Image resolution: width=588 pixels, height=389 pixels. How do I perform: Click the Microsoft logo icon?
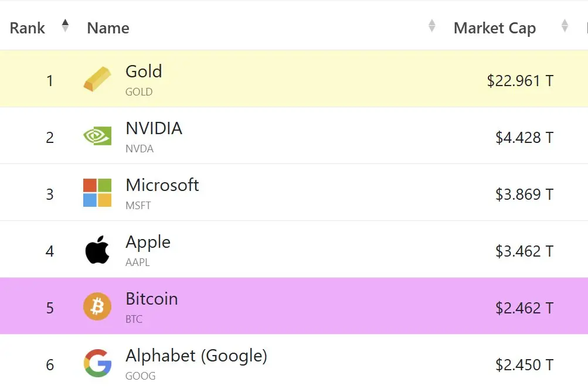[97, 193]
